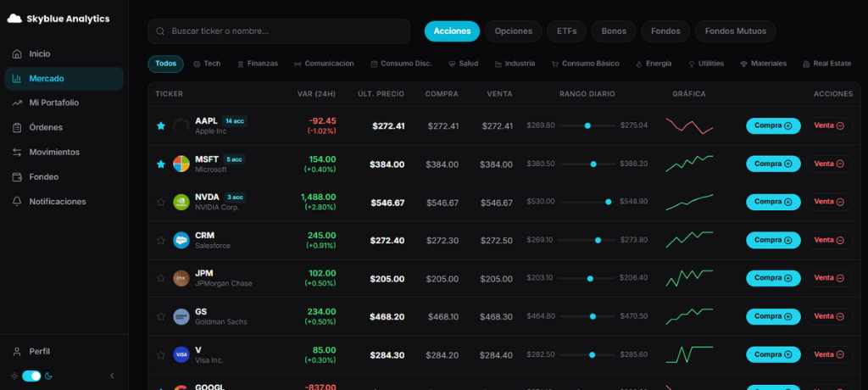Favorite JPM with its star
Screen dimensions: 868x390
pyautogui.click(x=161, y=279)
